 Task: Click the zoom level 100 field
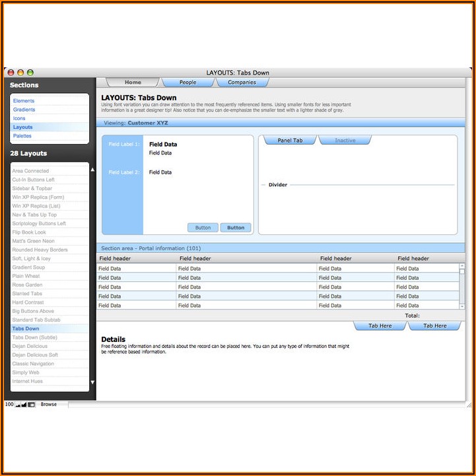click(x=9, y=405)
